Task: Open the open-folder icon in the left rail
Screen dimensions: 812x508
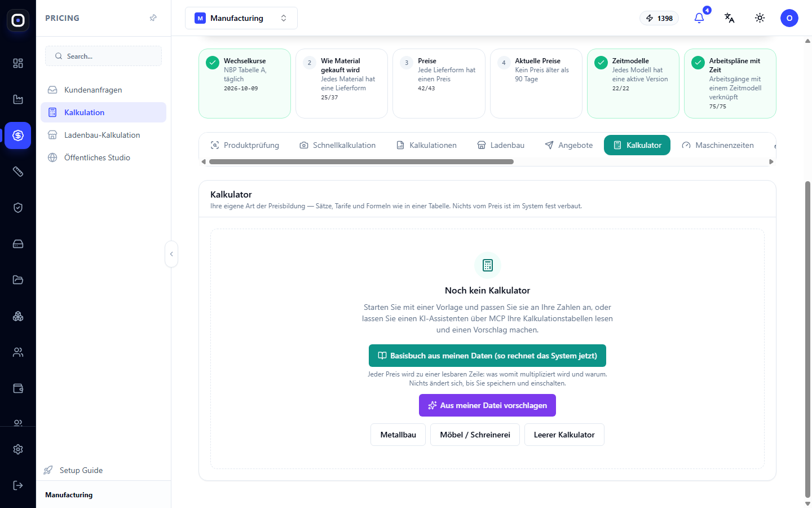Action: (18, 280)
